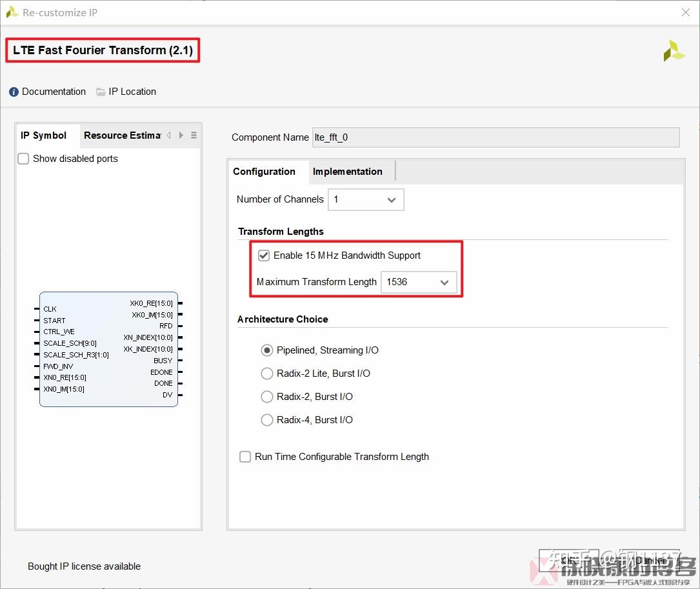Select the Radix-4, Burst I/O architecture
Image resolution: width=700 pixels, height=589 pixels.
coord(267,420)
